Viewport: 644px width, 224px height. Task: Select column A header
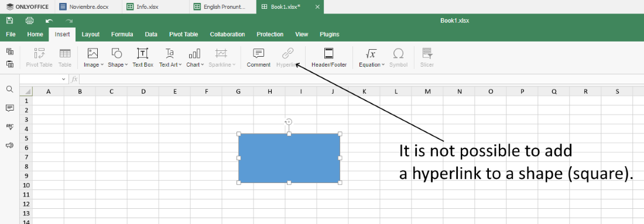48,91
